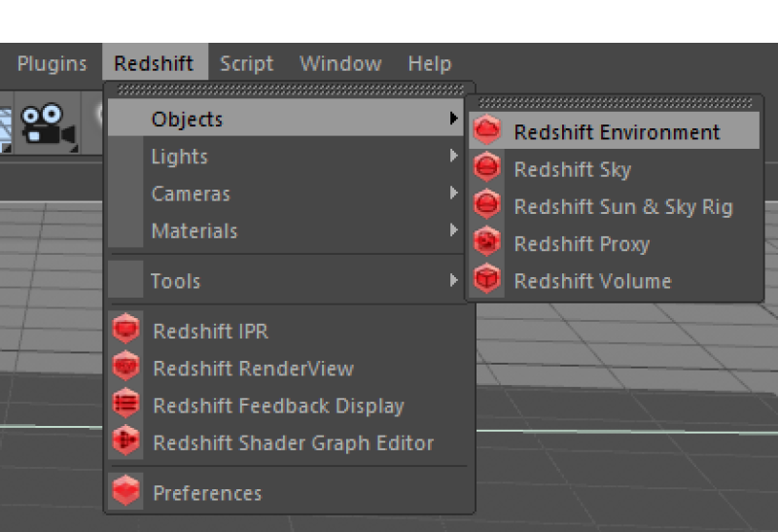Click the Redshift menu tear-off grip
The height and width of the screenshot is (532, 778).
(x=290, y=89)
